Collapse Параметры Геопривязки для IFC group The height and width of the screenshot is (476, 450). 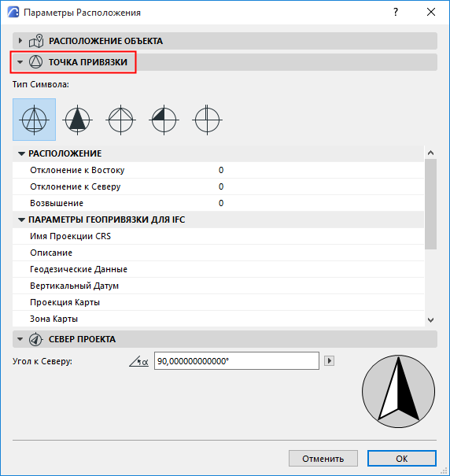(x=21, y=220)
